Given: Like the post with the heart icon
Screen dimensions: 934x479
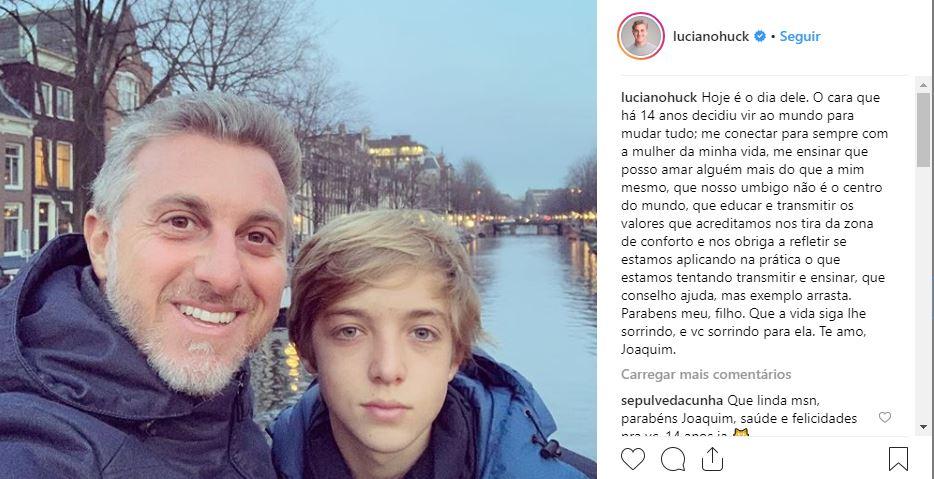Looking at the screenshot, I should pos(633,459).
